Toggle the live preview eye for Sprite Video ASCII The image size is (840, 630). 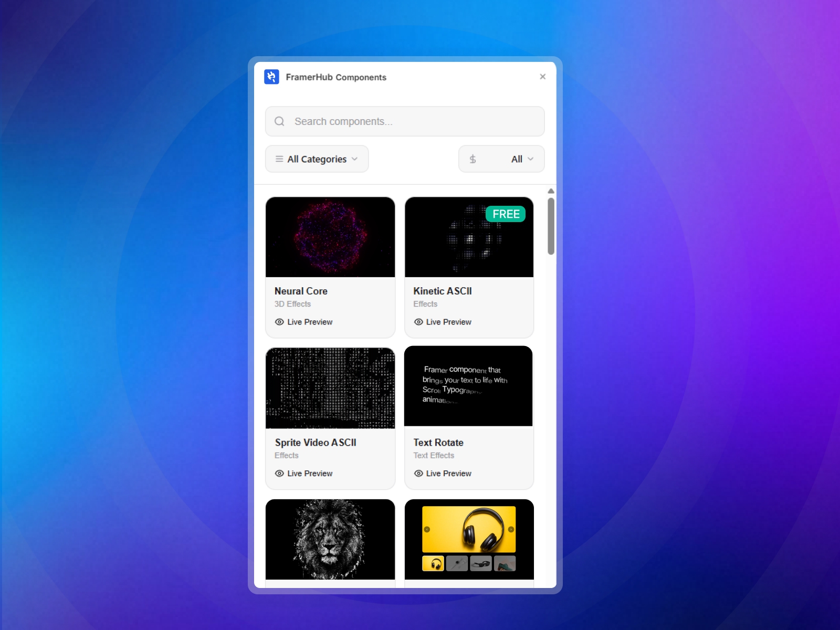[280, 473]
